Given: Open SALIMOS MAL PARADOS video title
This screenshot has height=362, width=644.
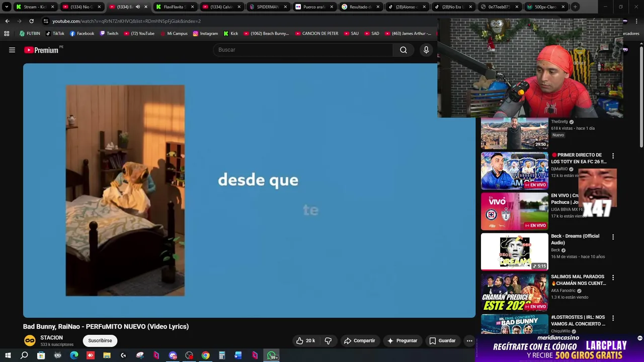Looking at the screenshot, I should tap(578, 280).
